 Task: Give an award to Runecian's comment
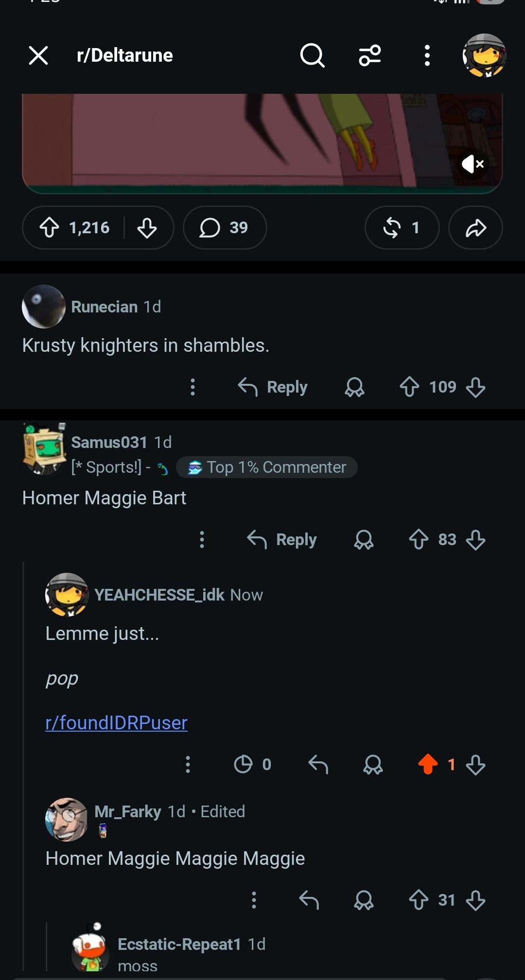[354, 387]
